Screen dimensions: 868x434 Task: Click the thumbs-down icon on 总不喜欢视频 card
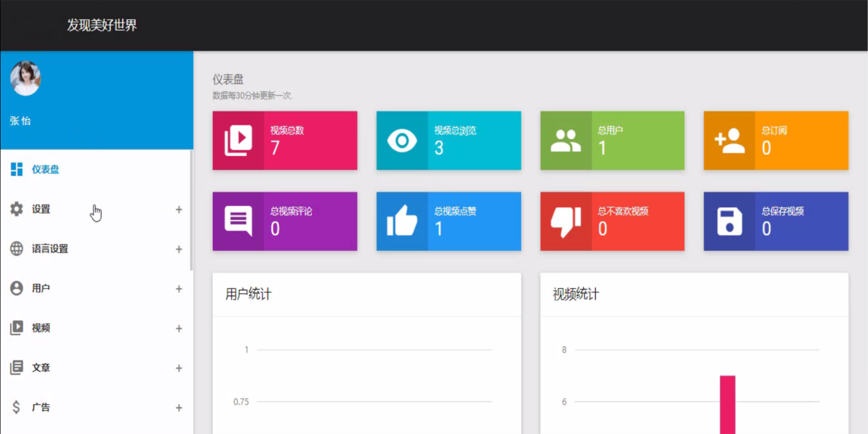coord(566,222)
